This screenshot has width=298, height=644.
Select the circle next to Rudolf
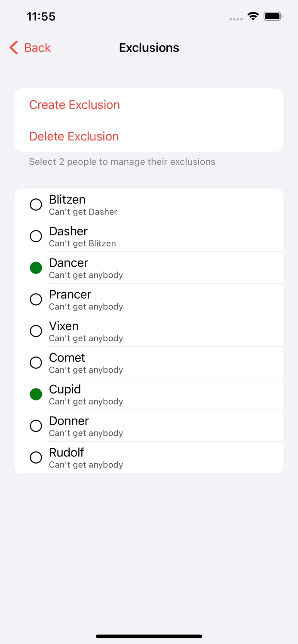[36, 457]
